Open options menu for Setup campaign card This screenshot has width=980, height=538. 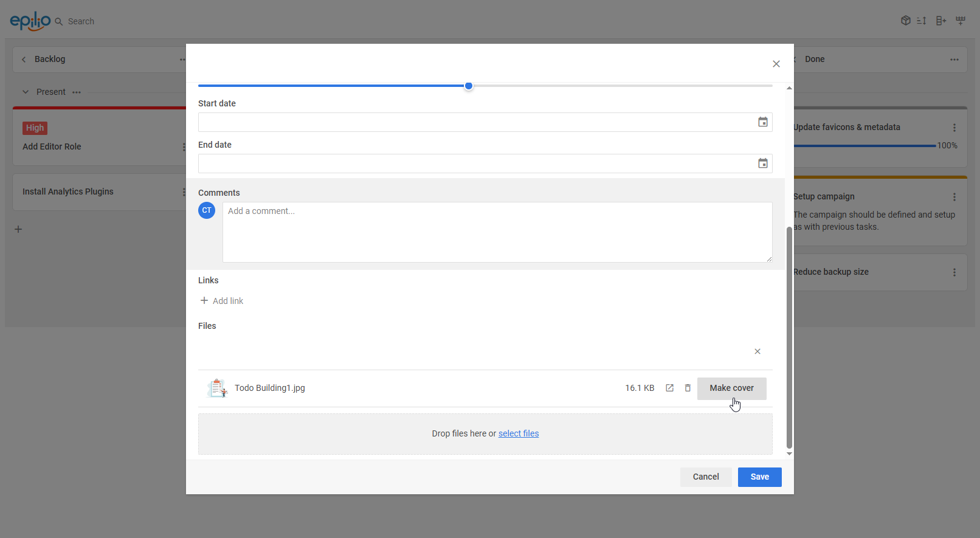tap(954, 197)
